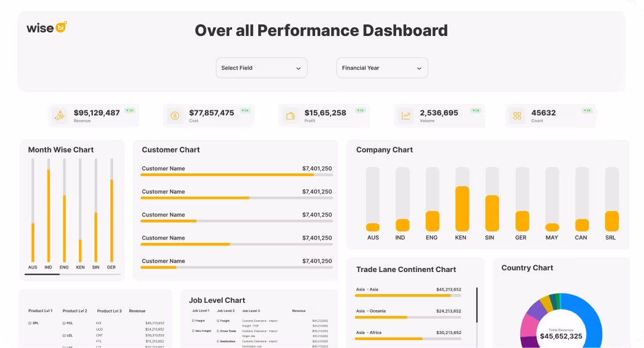This screenshot has height=348, width=644.
Task: Click the Revenue hand-coin icon
Action: (x=59, y=115)
